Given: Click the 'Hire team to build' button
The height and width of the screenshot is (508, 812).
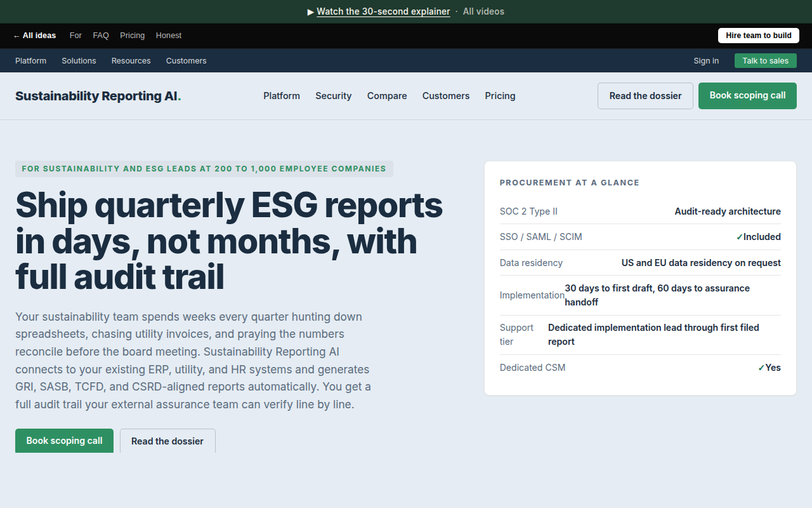Looking at the screenshot, I should [x=759, y=36].
